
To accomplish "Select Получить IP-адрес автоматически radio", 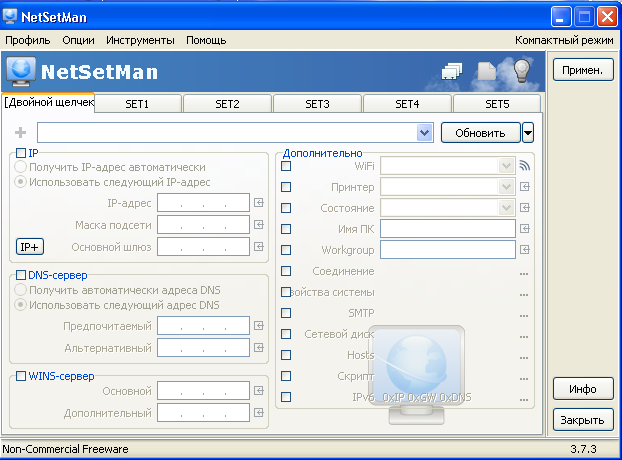I will click(21, 167).
